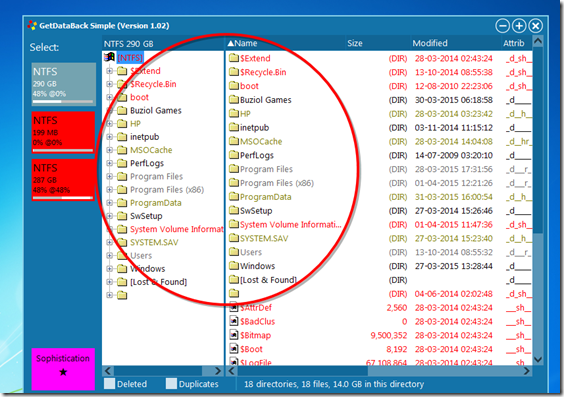
Task: Select the red NTFS 199 MB tile
Action: 63,132
